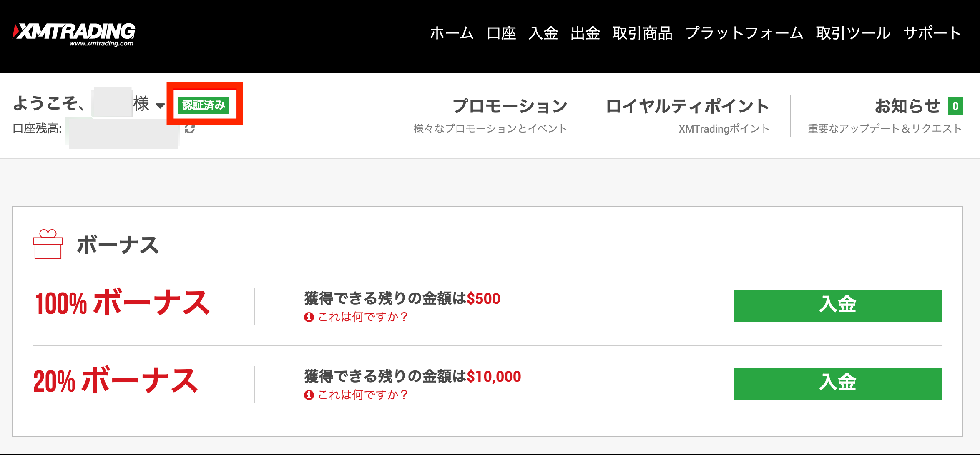Go to ロイヤルティポイント section
Viewport: 980px width, 455px height.
point(687,106)
